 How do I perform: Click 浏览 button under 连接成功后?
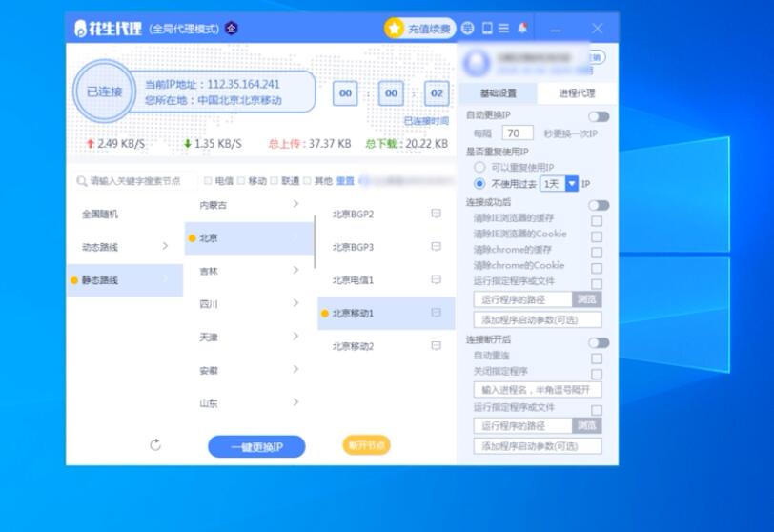tap(587, 299)
